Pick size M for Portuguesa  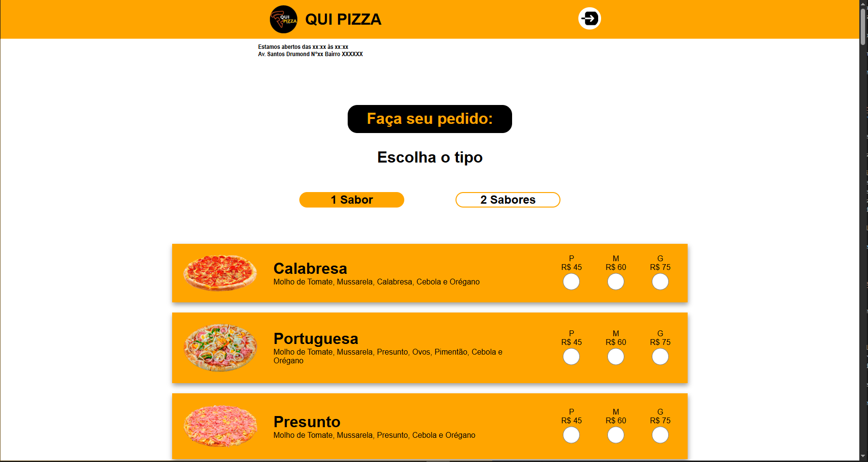pyautogui.click(x=616, y=357)
